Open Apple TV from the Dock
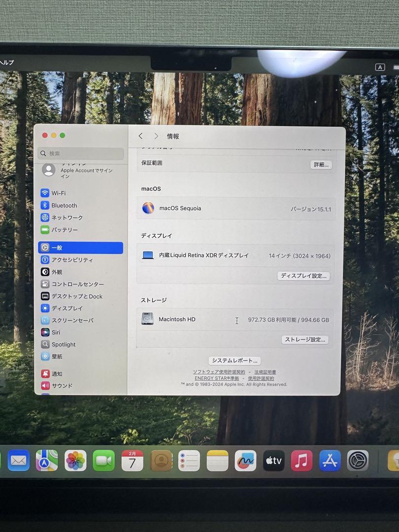Viewport: 399px width, 532px height. tap(274, 461)
